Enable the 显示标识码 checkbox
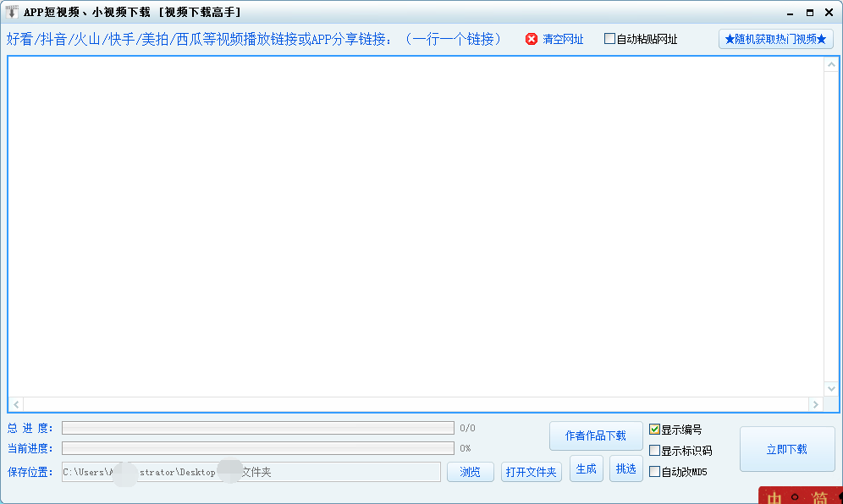This screenshot has height=504, width=843. (x=654, y=450)
